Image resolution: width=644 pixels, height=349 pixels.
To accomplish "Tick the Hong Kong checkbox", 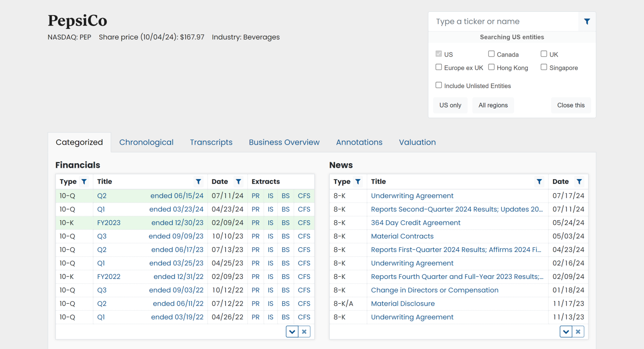I will [x=491, y=67].
